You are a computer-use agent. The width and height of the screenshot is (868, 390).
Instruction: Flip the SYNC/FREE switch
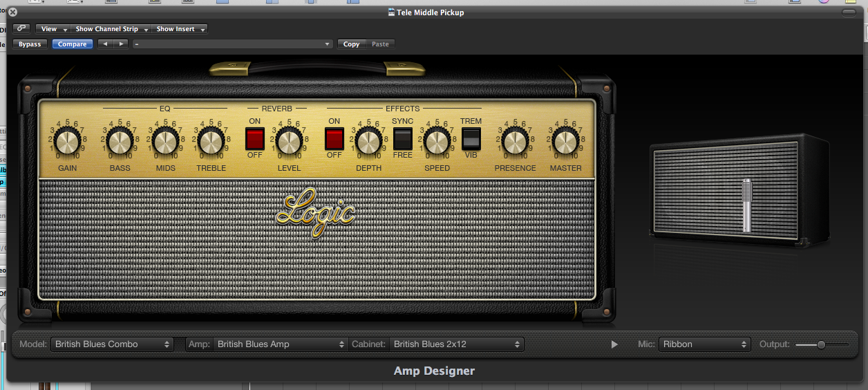[x=402, y=139]
